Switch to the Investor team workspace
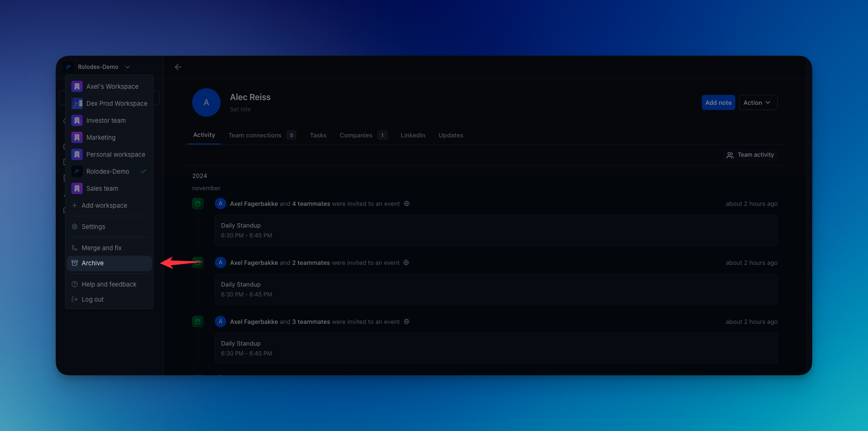 109,120
